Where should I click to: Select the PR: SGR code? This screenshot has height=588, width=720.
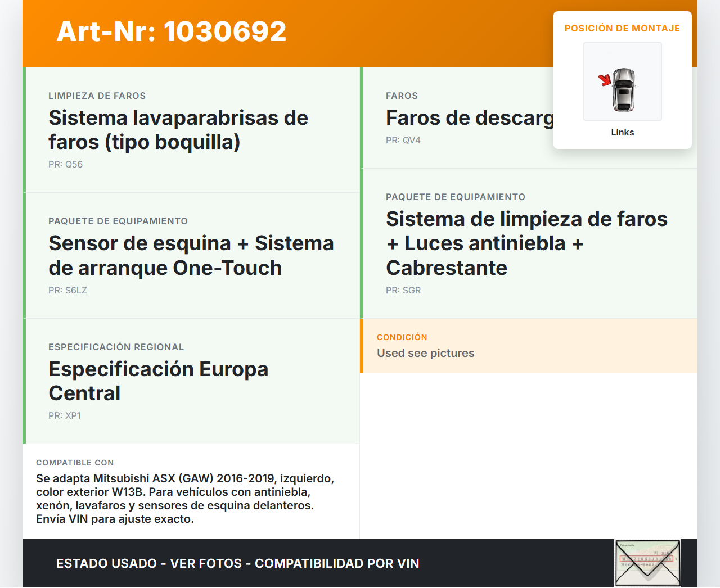click(x=403, y=290)
